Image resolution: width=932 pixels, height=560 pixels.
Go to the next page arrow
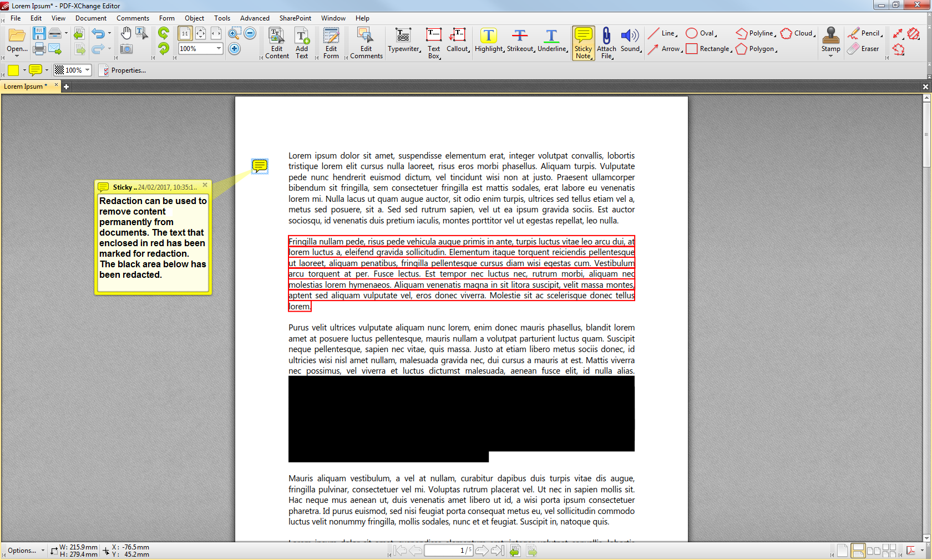coord(482,551)
